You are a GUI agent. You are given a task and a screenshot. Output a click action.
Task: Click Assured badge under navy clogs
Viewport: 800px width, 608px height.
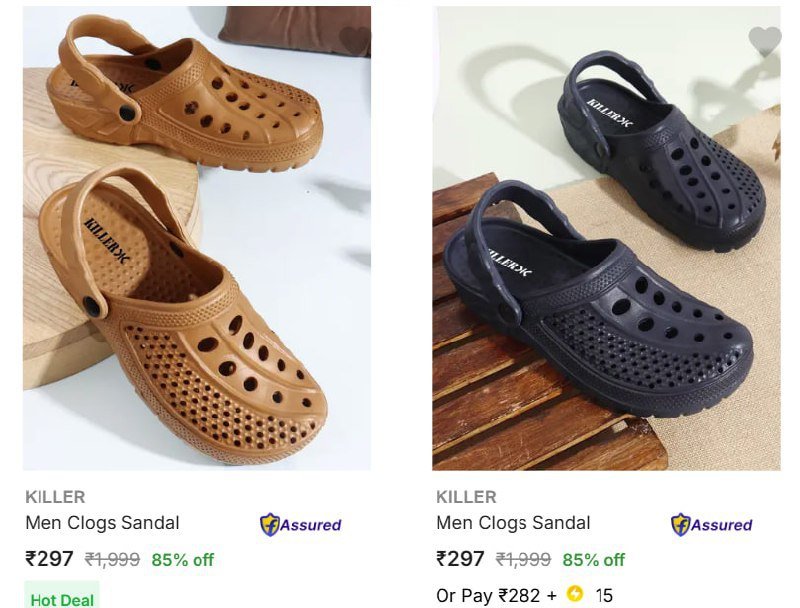(x=711, y=525)
